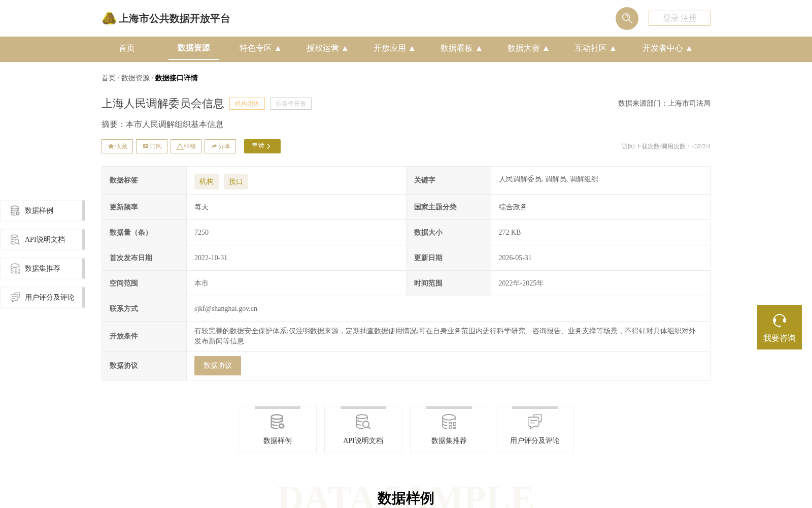Expand the 数据大赛 menu
This screenshot has height=508, width=812.
528,48
